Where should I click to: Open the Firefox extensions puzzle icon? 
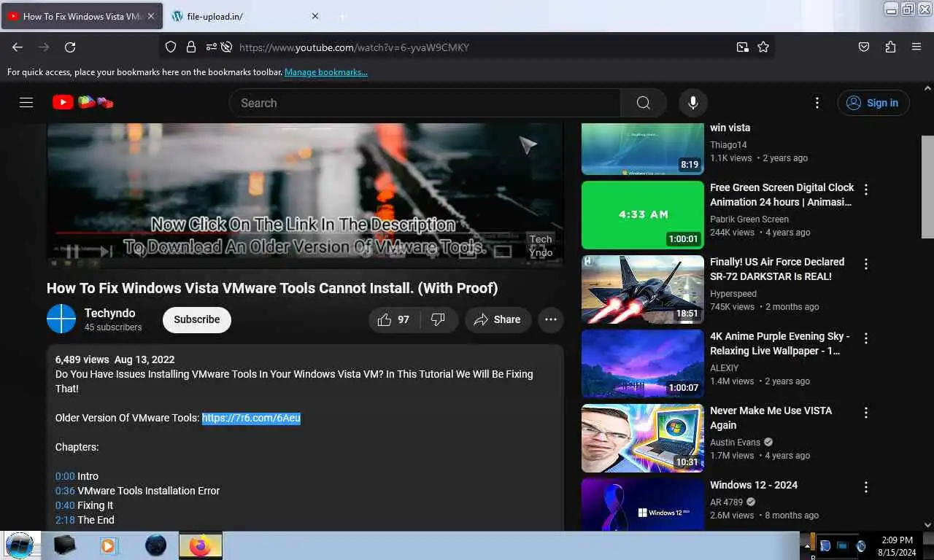coord(890,47)
